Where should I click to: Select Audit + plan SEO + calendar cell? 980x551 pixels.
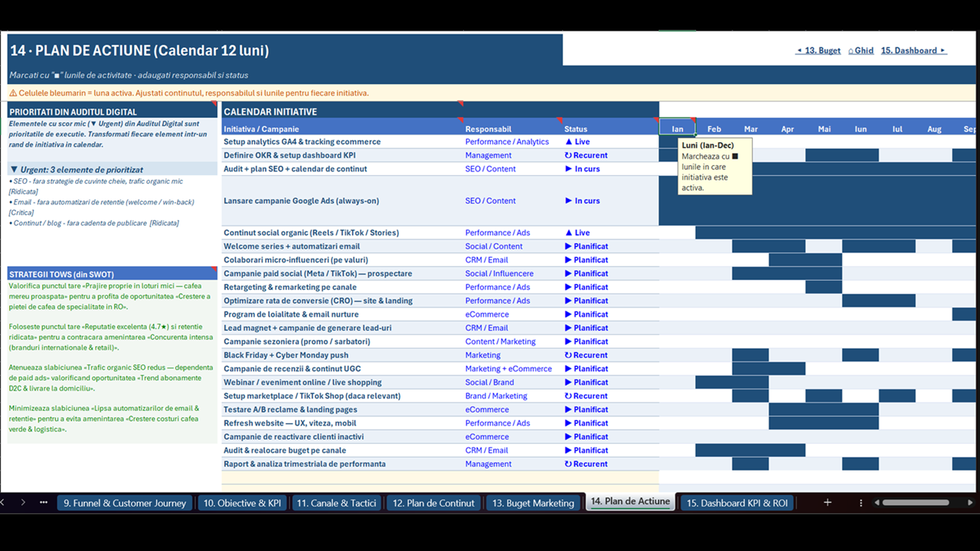click(x=342, y=169)
